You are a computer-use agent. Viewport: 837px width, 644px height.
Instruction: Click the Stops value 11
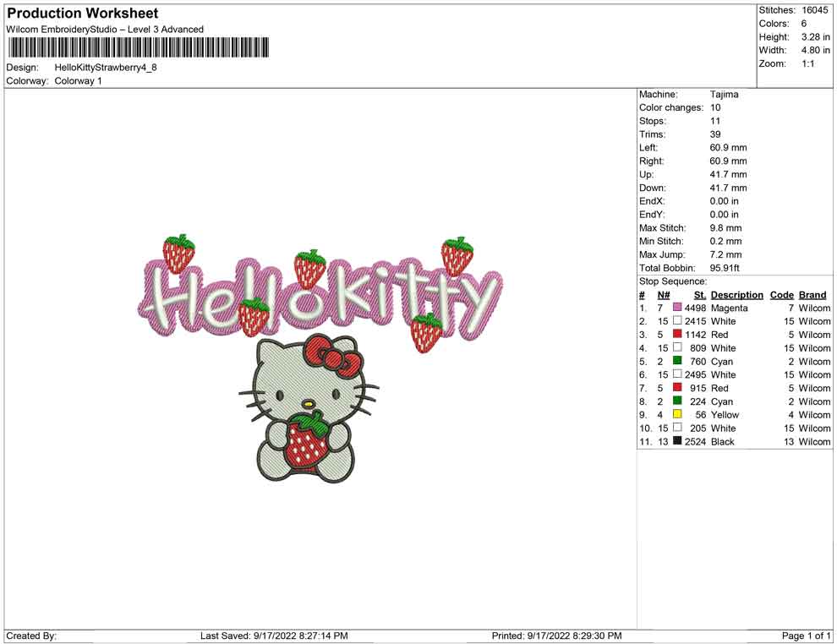click(715, 121)
